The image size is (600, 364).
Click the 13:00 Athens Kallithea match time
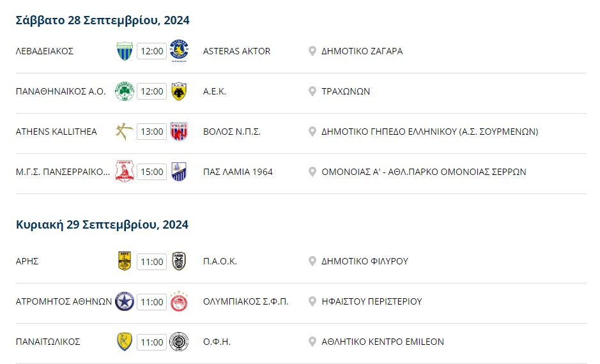[x=152, y=132]
